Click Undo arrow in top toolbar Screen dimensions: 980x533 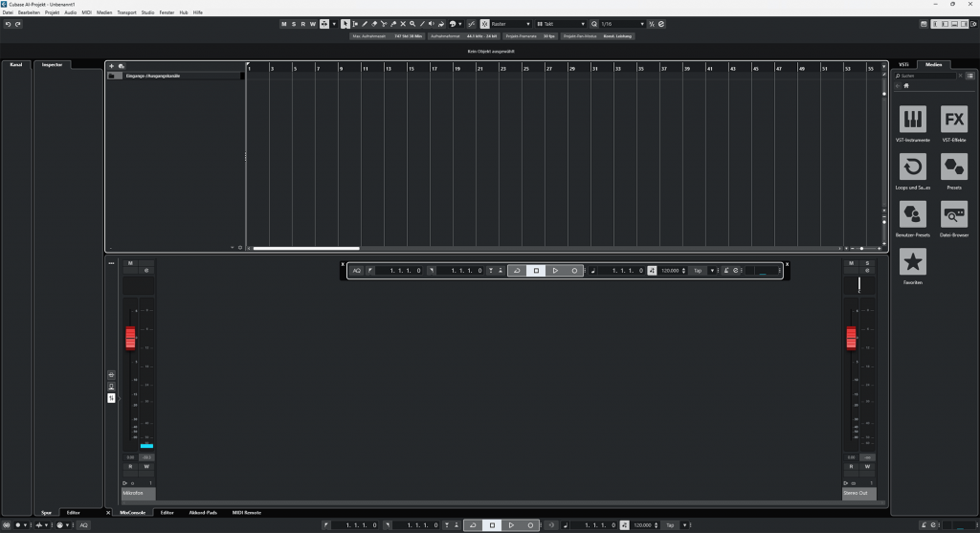point(8,24)
